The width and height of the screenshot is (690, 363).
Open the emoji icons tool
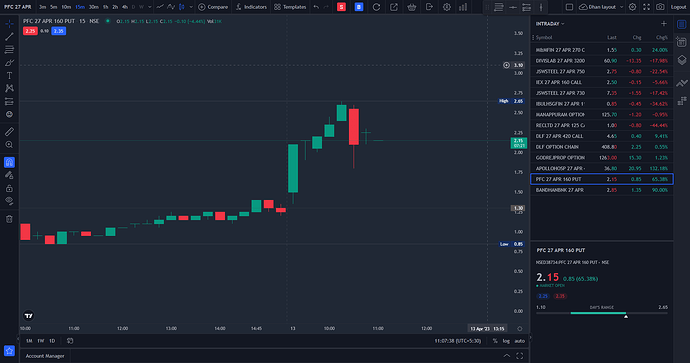(9, 114)
